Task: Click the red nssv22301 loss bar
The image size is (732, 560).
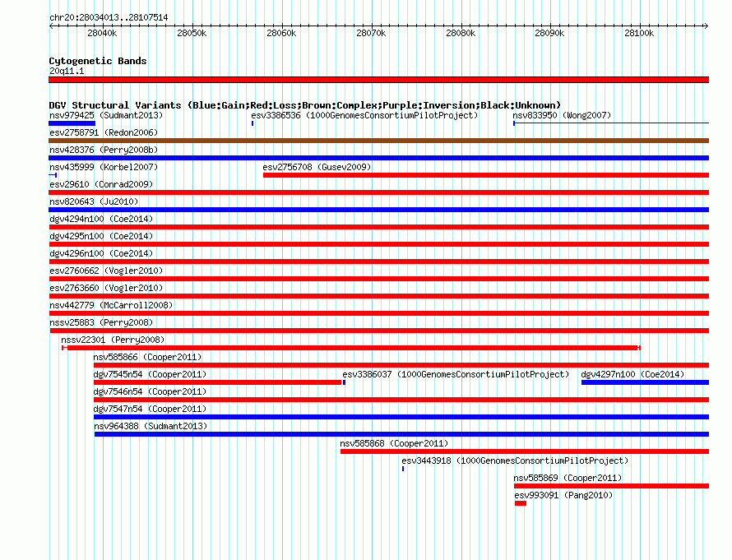Action: pos(351,348)
